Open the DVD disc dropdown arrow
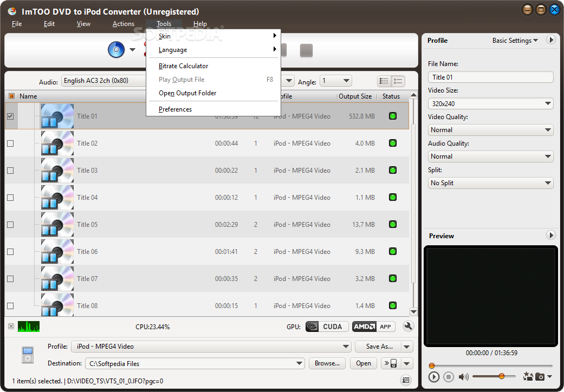564x392 pixels. [132, 50]
